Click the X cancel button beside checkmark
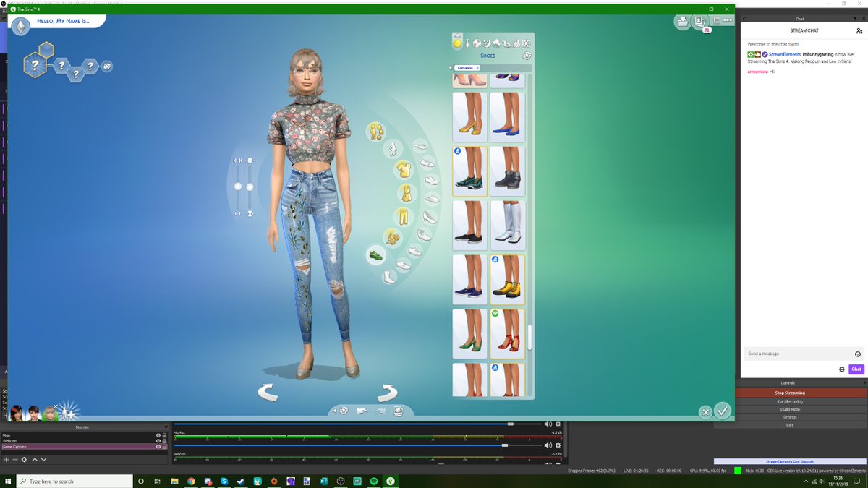The image size is (868, 488). [705, 412]
